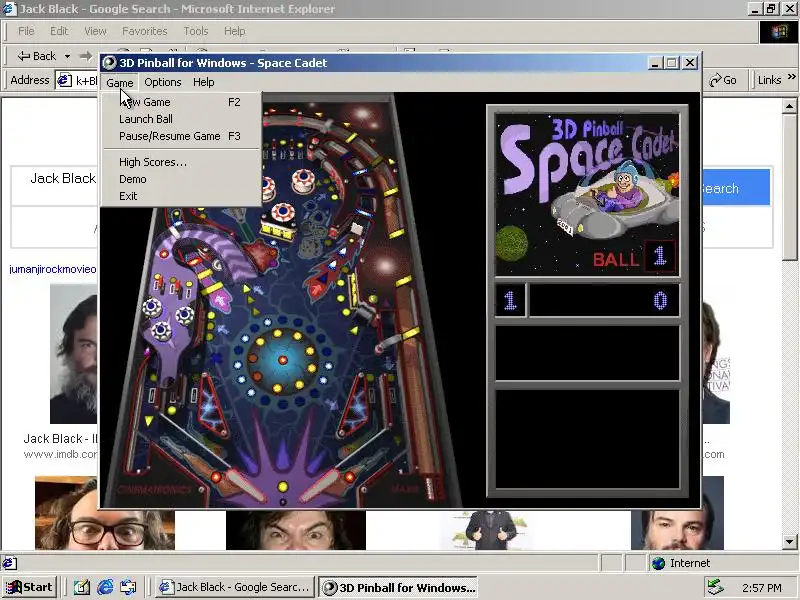Select Pause/Resume Game menu entry

[182, 136]
